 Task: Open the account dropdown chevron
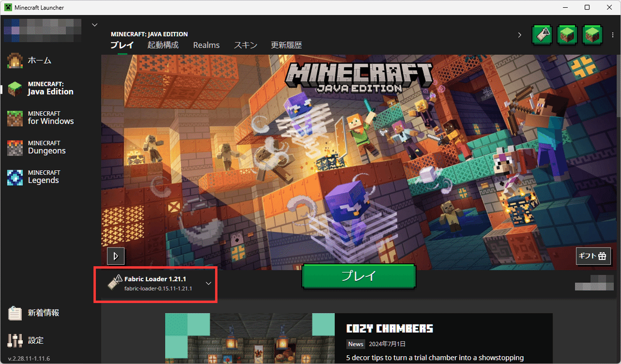[94, 24]
